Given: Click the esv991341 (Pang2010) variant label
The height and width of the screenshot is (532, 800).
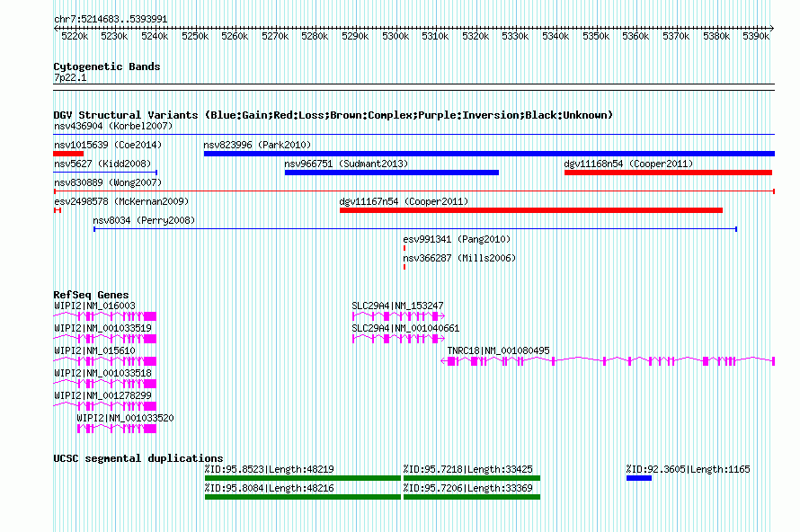Looking at the screenshot, I should [x=457, y=239].
